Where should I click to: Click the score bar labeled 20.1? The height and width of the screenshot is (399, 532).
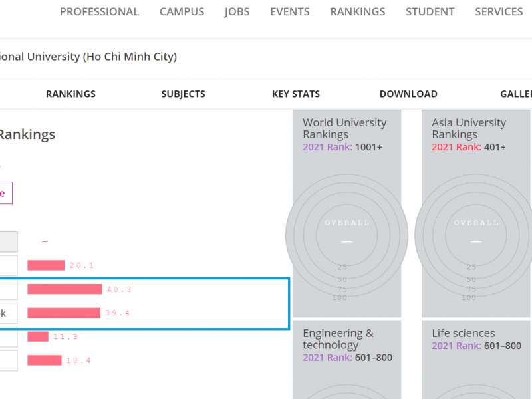(x=46, y=265)
